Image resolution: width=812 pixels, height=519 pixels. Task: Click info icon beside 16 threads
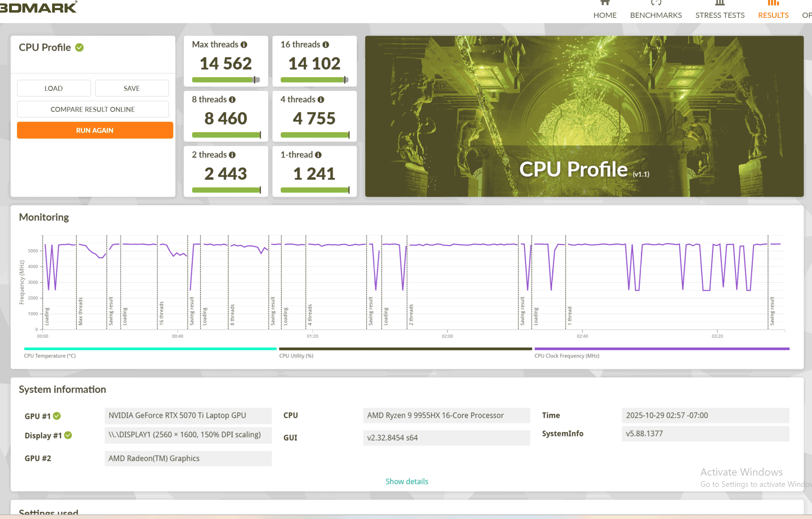[326, 45]
